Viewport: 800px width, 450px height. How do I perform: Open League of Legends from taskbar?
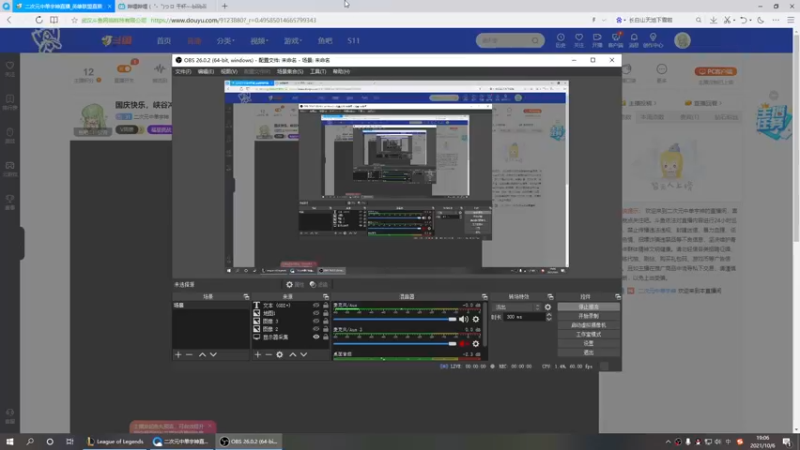(x=115, y=441)
